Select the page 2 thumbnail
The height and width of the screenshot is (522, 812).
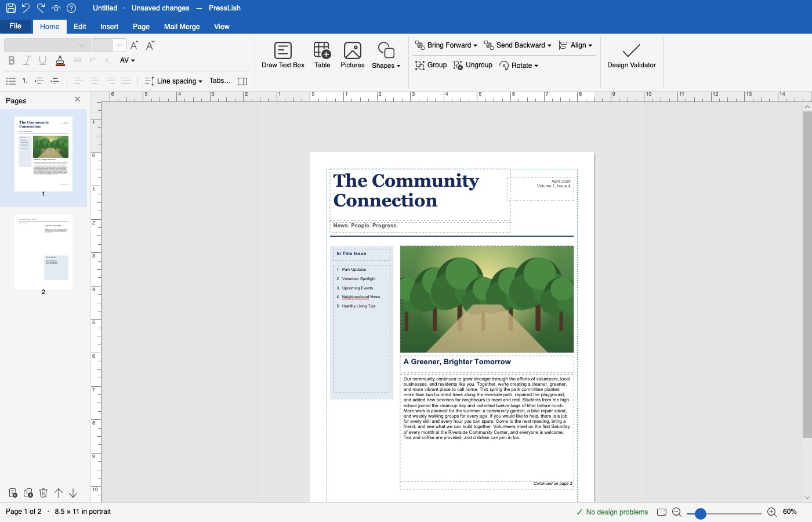[x=43, y=252]
